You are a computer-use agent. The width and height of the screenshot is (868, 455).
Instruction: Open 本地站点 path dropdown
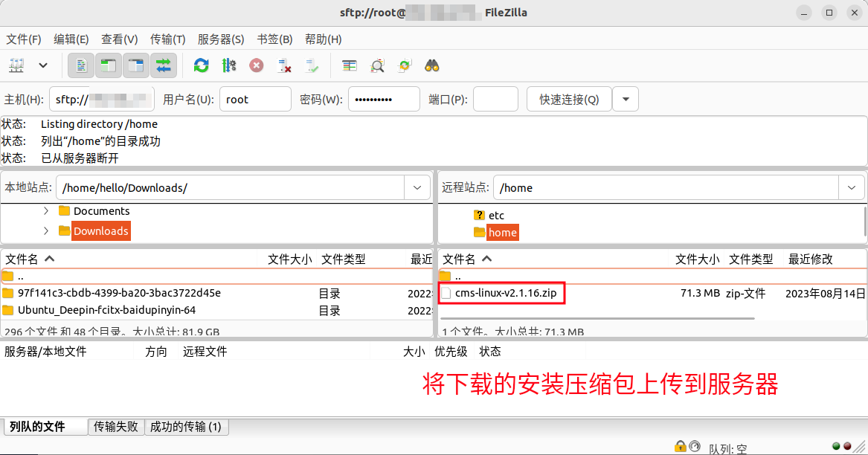[417, 187]
